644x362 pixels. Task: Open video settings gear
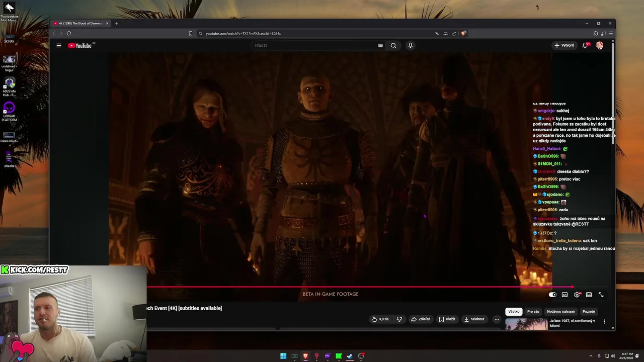click(577, 295)
